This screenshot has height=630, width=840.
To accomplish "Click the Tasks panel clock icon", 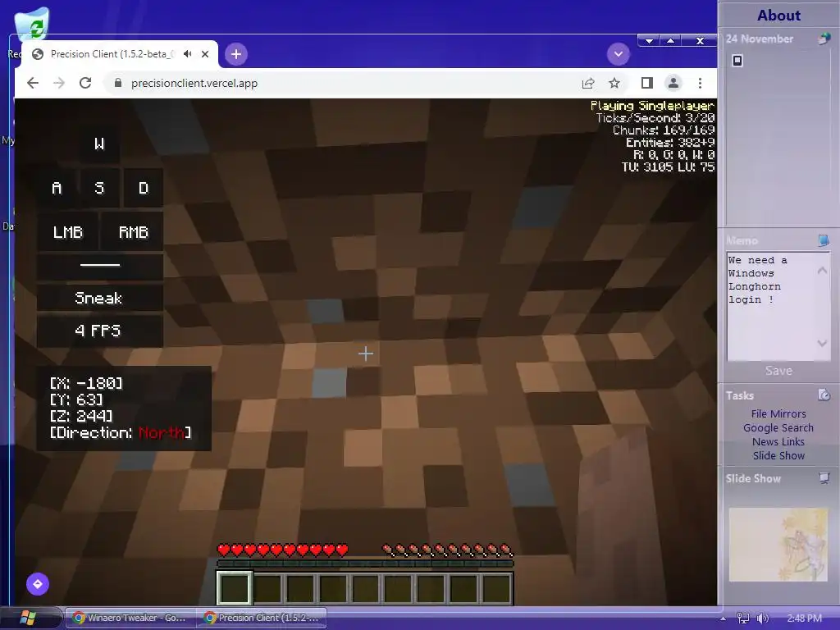I will pyautogui.click(x=824, y=395).
